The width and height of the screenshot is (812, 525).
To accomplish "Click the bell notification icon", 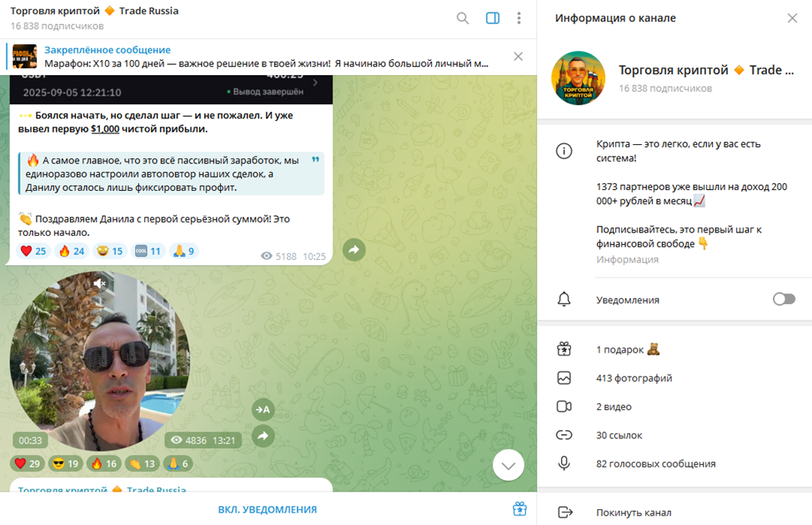I will pyautogui.click(x=564, y=299).
